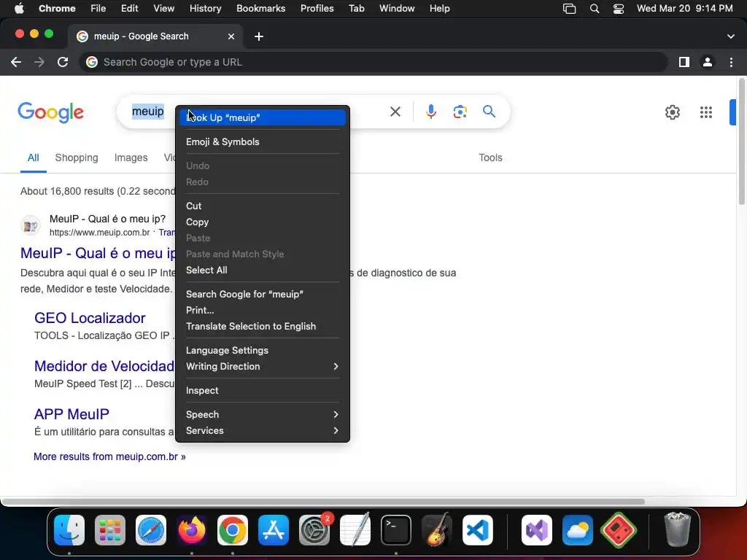The image size is (747, 560).
Task: Open Medidor de Velocidade result link
Action: tap(104, 366)
